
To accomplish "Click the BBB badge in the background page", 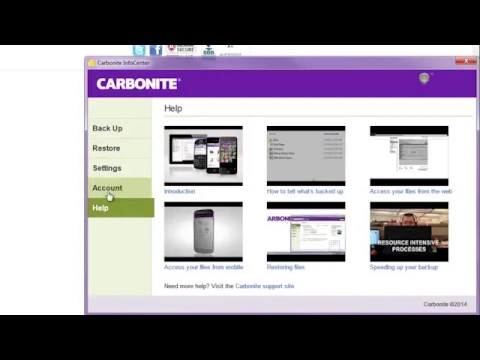I will point(209,51).
